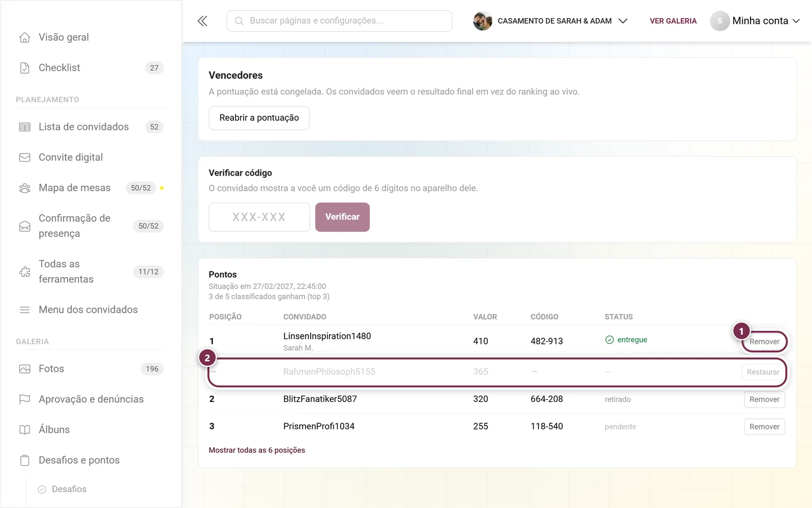Click the Mapa de mesas people icon

pos(25,188)
